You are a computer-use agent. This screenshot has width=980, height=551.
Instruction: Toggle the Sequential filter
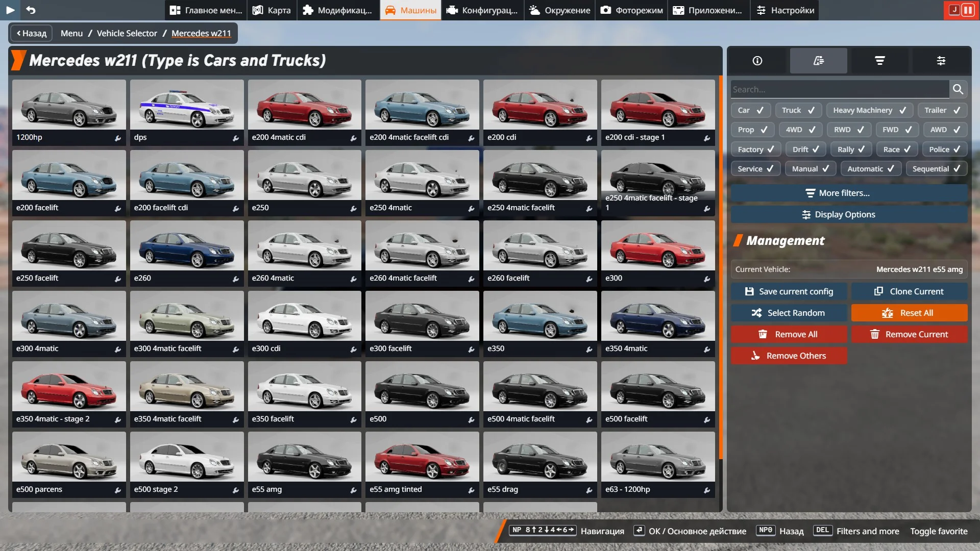(x=937, y=169)
